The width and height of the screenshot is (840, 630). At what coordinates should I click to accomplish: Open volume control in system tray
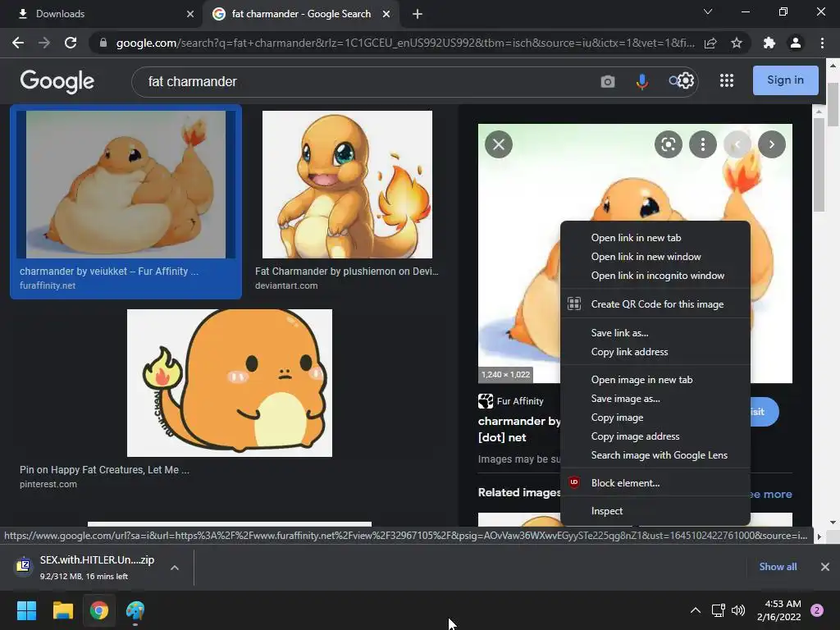point(739,610)
